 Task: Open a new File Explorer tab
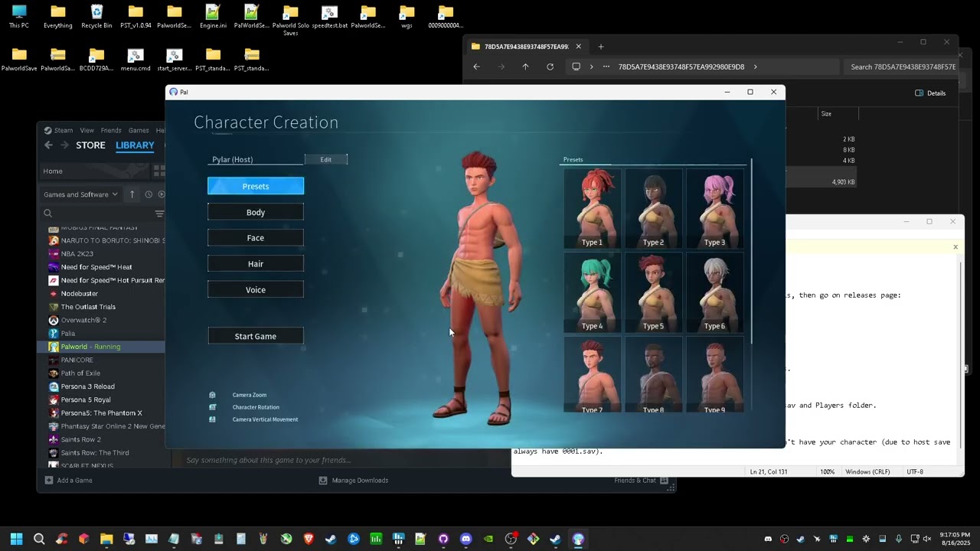click(x=601, y=47)
